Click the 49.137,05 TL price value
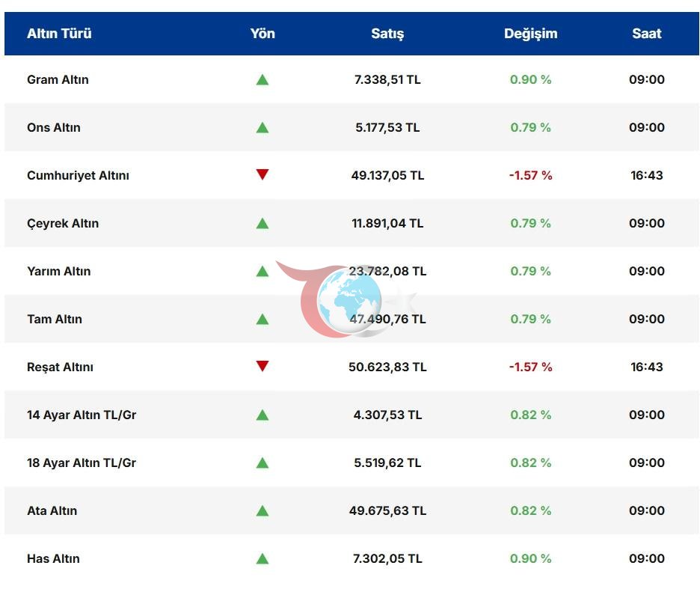The image size is (700, 604). (387, 175)
